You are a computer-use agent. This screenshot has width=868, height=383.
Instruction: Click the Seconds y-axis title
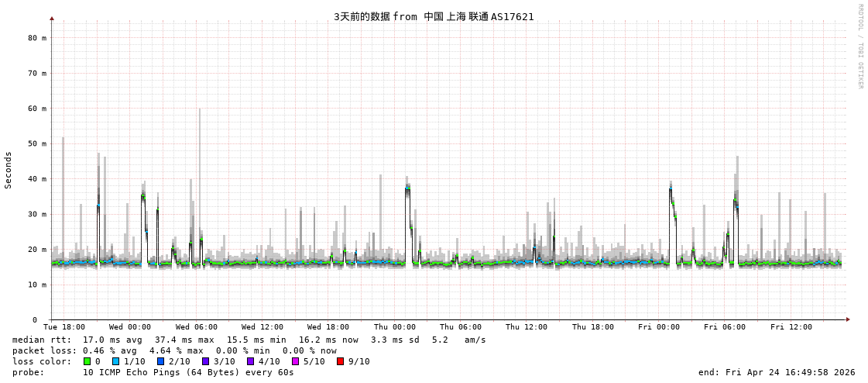pyautogui.click(x=9, y=170)
